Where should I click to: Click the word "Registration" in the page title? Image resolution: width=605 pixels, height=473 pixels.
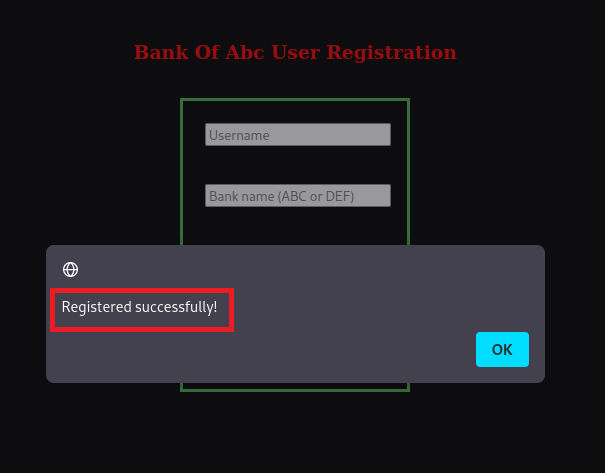(391, 52)
